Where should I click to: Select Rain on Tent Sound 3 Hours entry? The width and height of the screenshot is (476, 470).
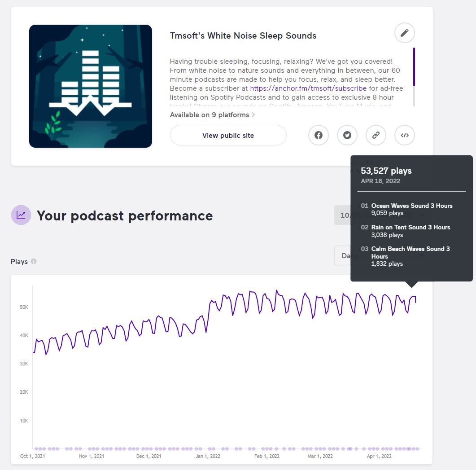[405, 231]
